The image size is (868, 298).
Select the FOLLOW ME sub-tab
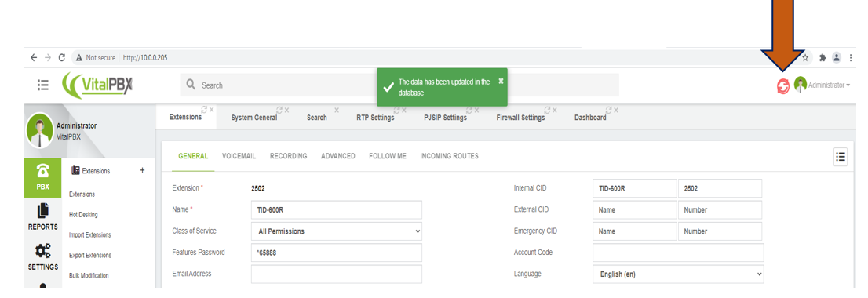tap(388, 157)
